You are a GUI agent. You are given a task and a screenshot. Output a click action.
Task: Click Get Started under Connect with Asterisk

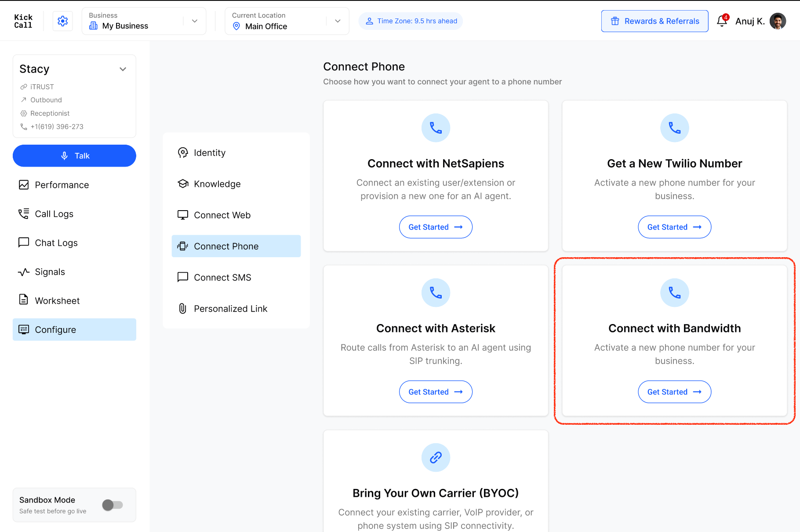436,392
